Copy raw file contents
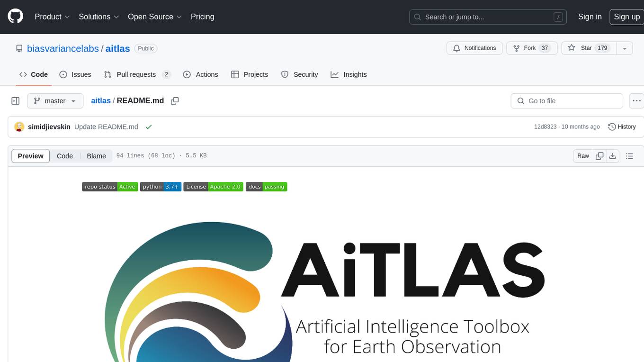Viewport: 644px width, 362px height. 599,156
